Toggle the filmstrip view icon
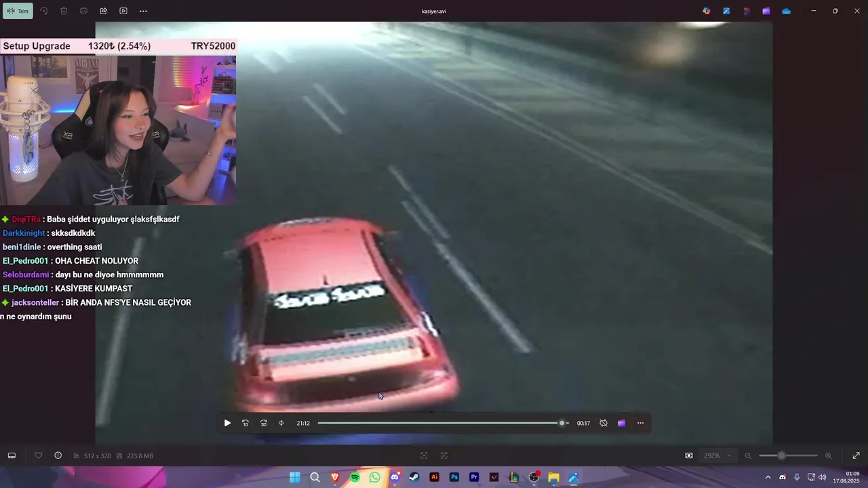 [x=12, y=455]
